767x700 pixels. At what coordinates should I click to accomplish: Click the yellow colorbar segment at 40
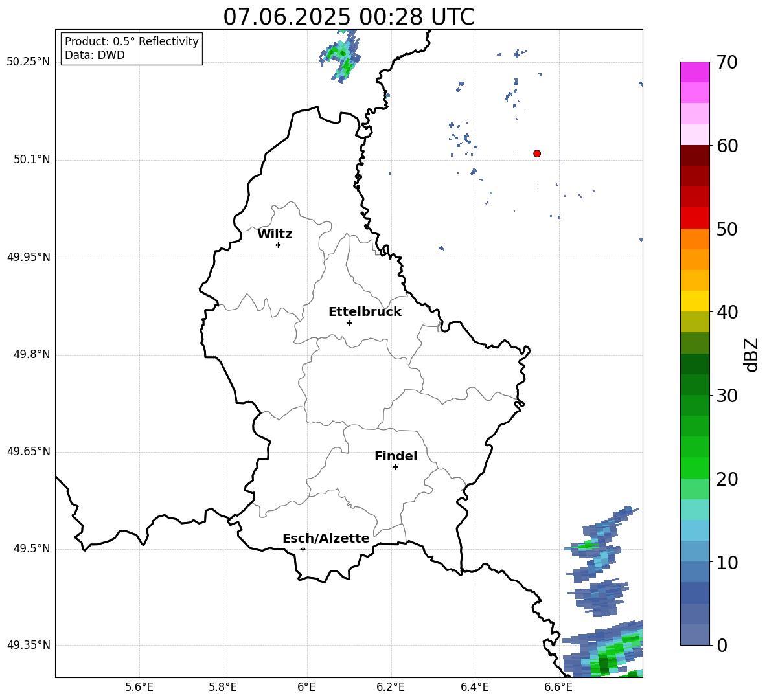click(x=694, y=301)
